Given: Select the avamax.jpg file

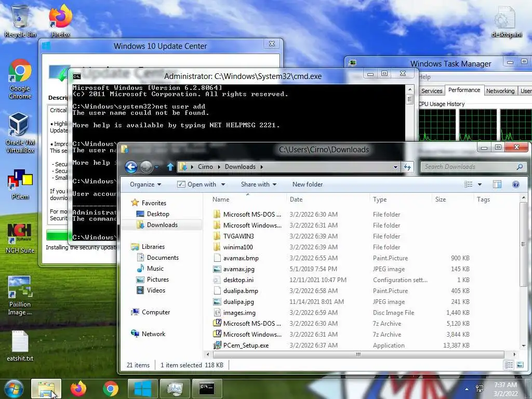Looking at the screenshot, I should [x=239, y=269].
